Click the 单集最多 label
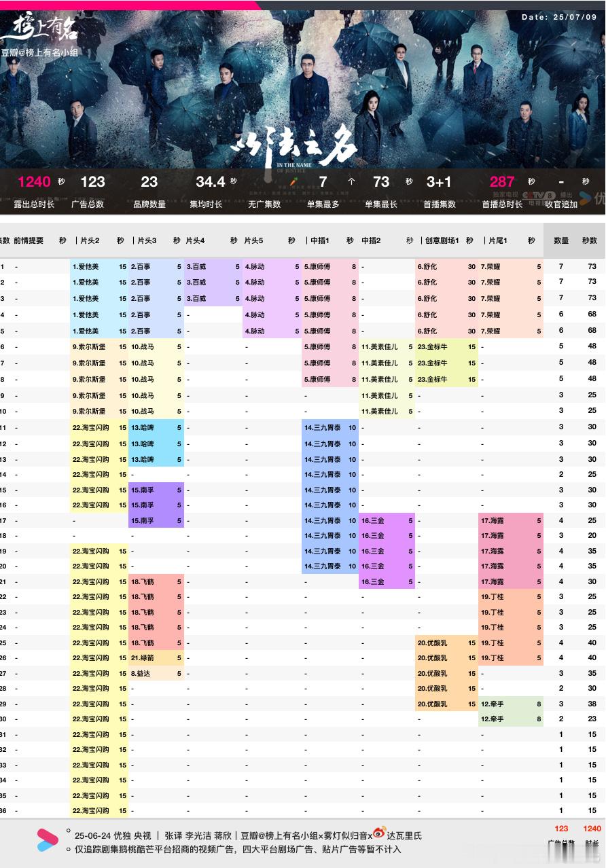Screen dimensions: 606x868 [323, 204]
